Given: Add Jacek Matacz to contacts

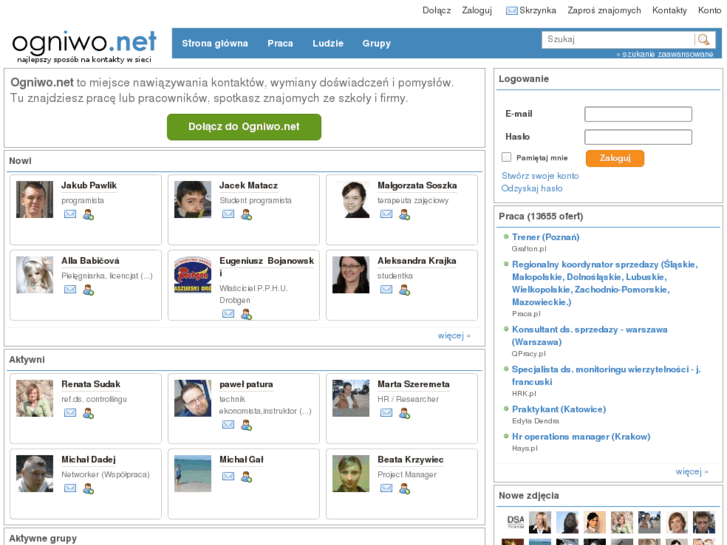Looking at the screenshot, I should pos(246,215).
